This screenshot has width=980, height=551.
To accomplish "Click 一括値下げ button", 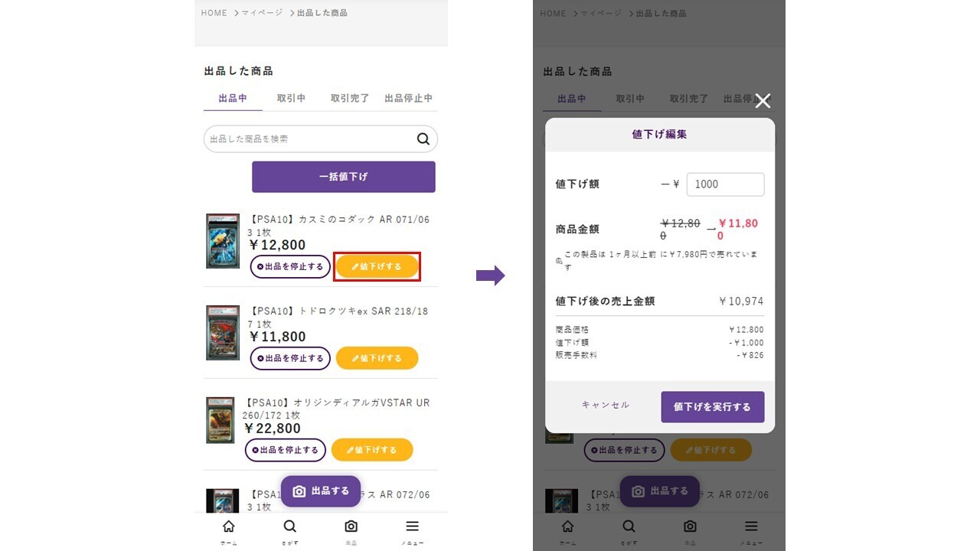I will coord(344,177).
